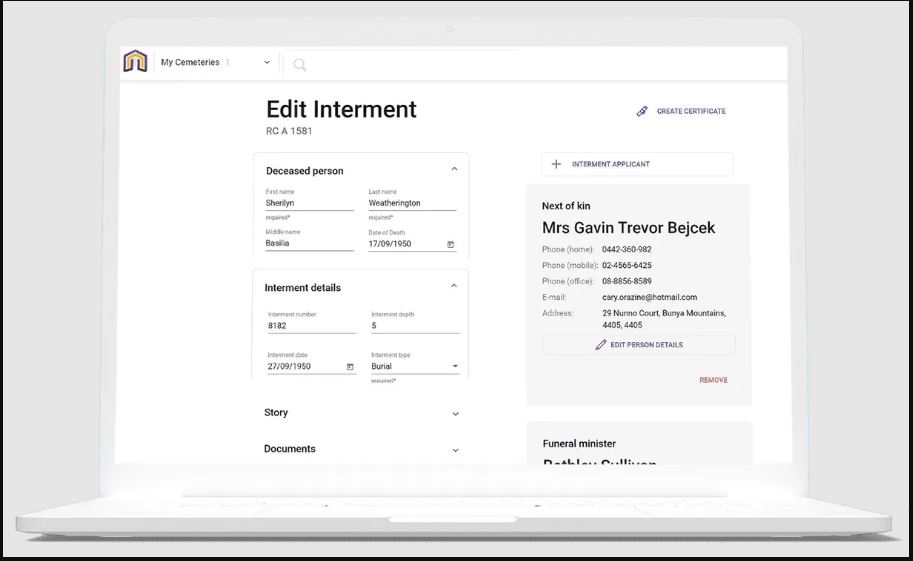Click the RC A 1581 subtitle
The height and width of the screenshot is (561, 913).
point(289,131)
